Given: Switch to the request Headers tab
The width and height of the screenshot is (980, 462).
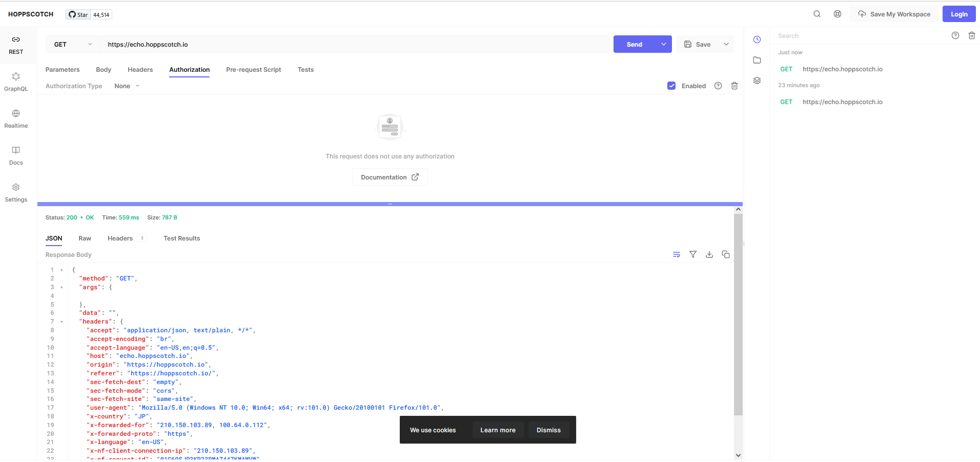Looking at the screenshot, I should click(140, 70).
